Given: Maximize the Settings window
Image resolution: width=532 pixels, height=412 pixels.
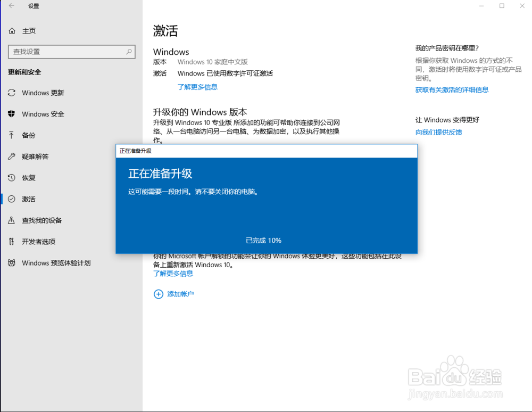Looking at the screenshot, I should pyautogui.click(x=502, y=6).
